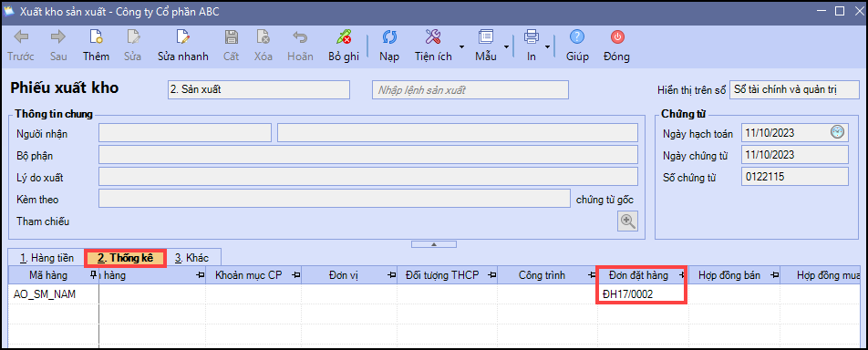Screen dimensions: 868x350
Task: Click magnifier icon next to Tham chiếu
Action: click(x=627, y=221)
